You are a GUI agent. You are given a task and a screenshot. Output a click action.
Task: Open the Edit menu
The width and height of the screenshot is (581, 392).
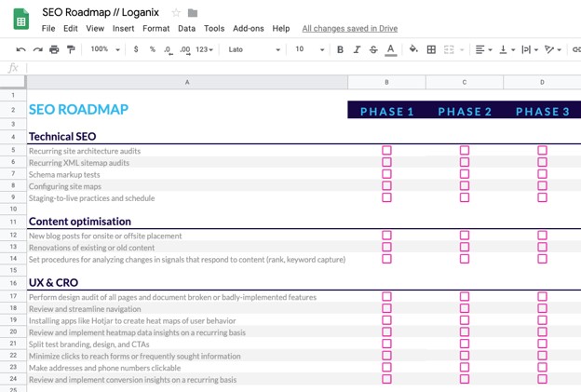pos(71,29)
